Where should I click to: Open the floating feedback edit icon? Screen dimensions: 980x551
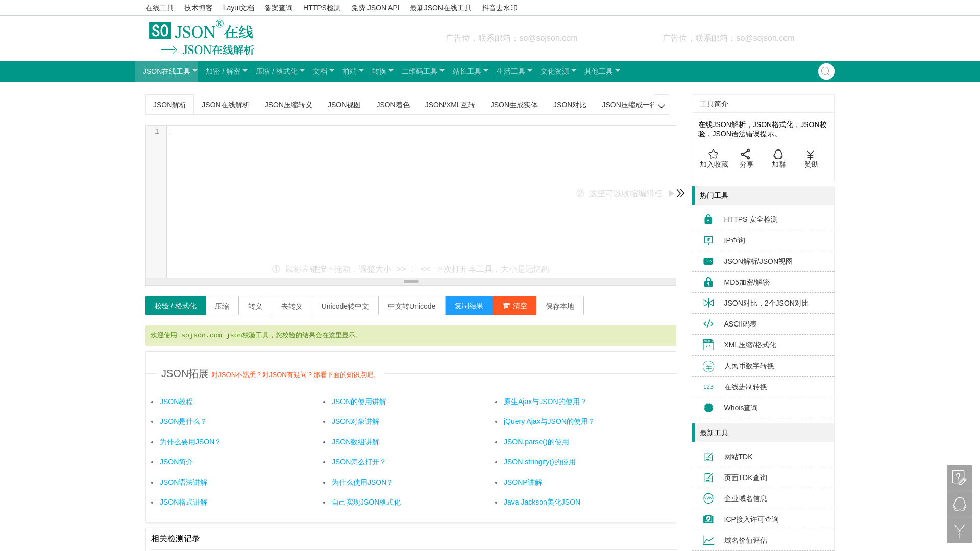[x=959, y=478]
